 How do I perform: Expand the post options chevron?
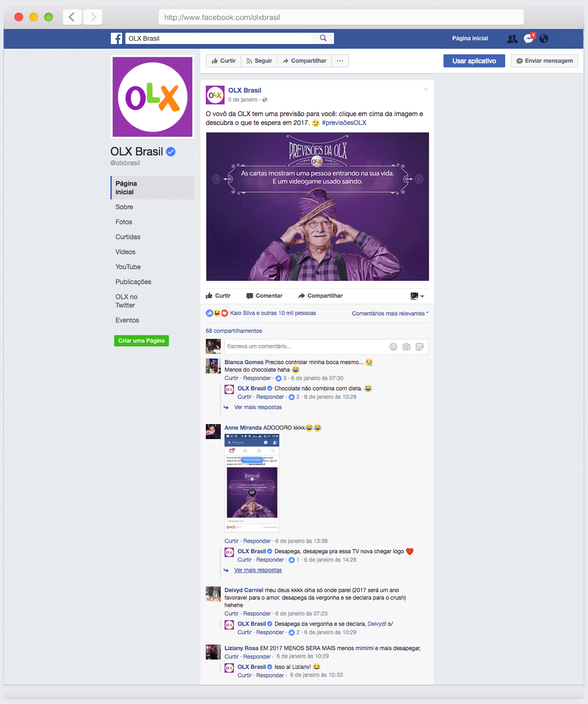point(426,89)
